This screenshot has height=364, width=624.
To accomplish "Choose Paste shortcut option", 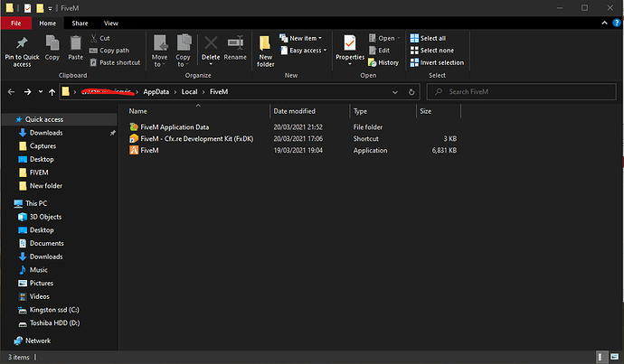I will [x=115, y=62].
